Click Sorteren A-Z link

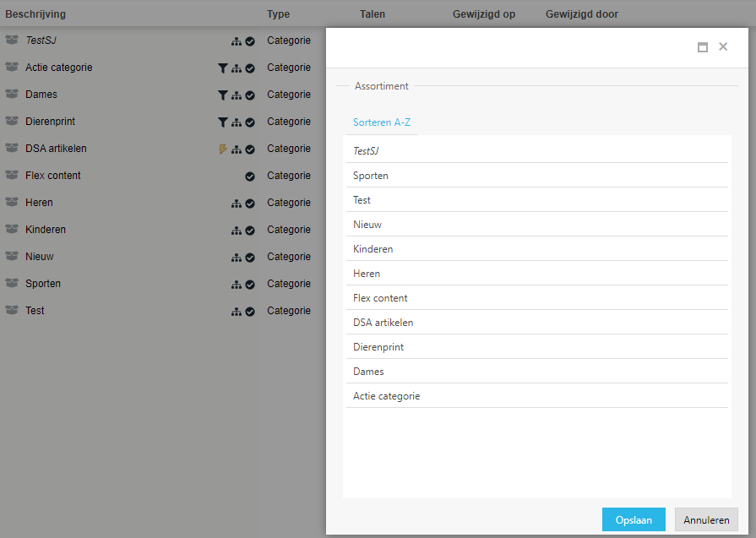coord(381,122)
